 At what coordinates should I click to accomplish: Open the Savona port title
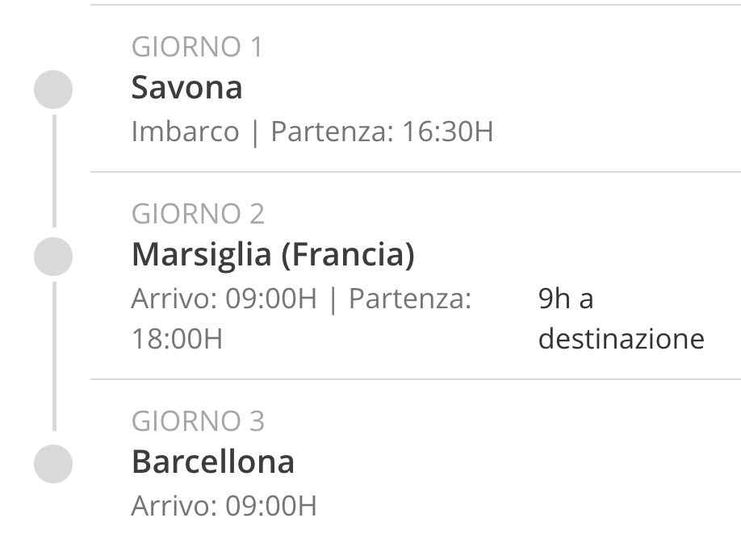point(186,87)
